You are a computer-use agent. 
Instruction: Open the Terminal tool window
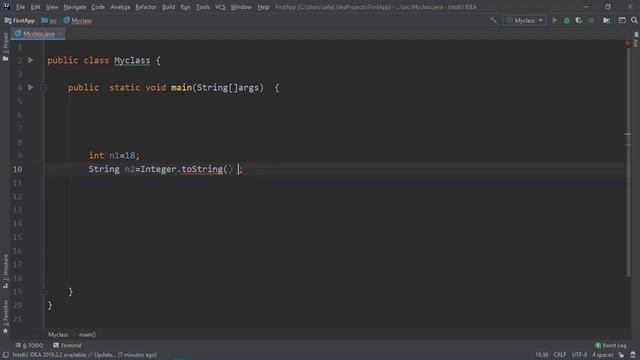point(67,345)
